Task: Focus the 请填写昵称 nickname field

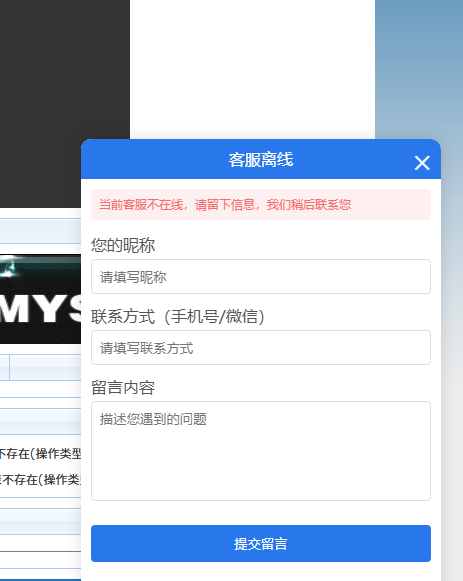Action: coord(261,276)
